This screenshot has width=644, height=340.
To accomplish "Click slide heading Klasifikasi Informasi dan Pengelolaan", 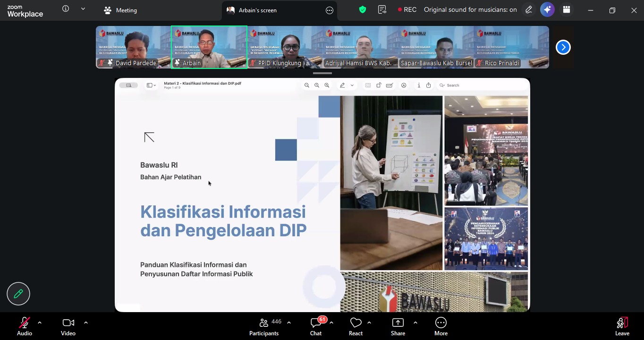I will click(x=223, y=221).
